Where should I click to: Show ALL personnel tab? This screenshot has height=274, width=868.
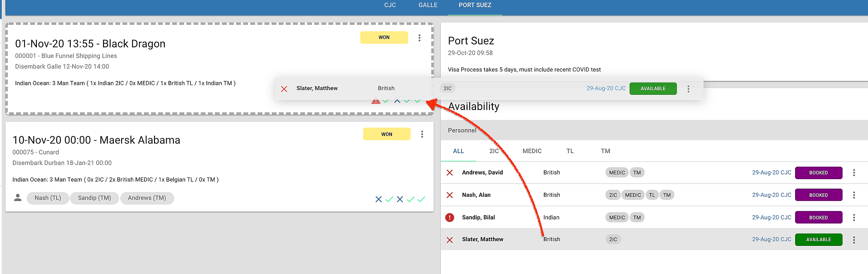(458, 151)
